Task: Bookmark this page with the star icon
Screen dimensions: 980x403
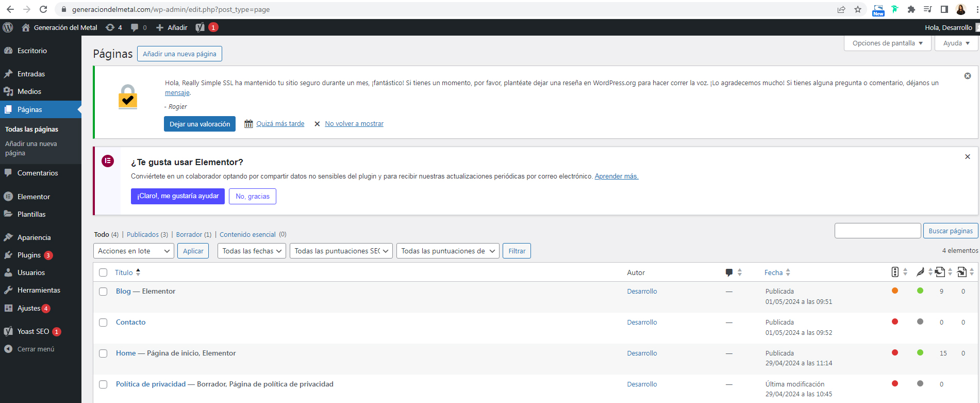Action: pyautogui.click(x=858, y=9)
